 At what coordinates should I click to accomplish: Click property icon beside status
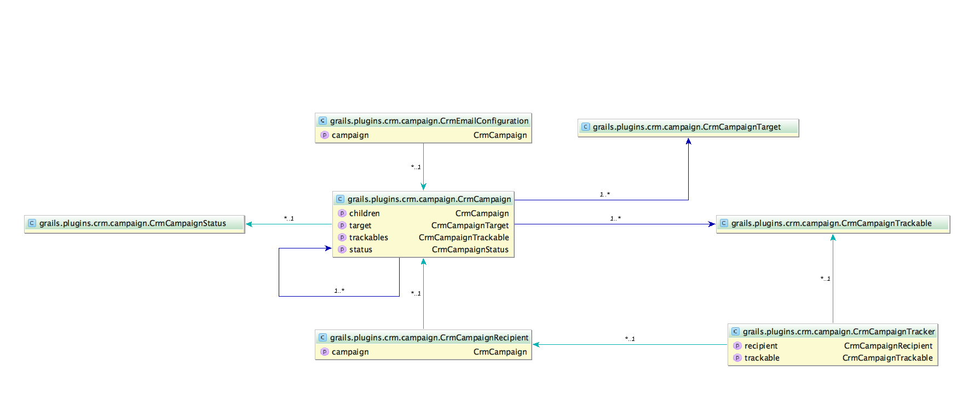[342, 250]
